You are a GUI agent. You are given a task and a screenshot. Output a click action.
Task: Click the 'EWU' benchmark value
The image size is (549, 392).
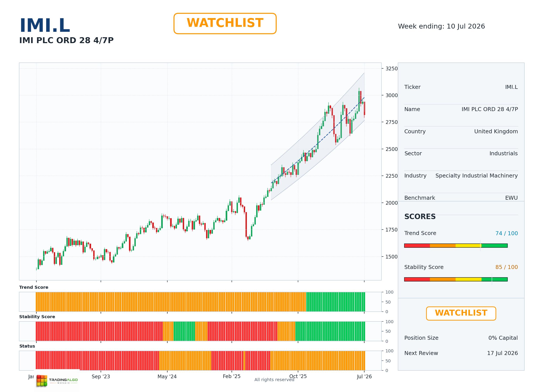[511, 198]
